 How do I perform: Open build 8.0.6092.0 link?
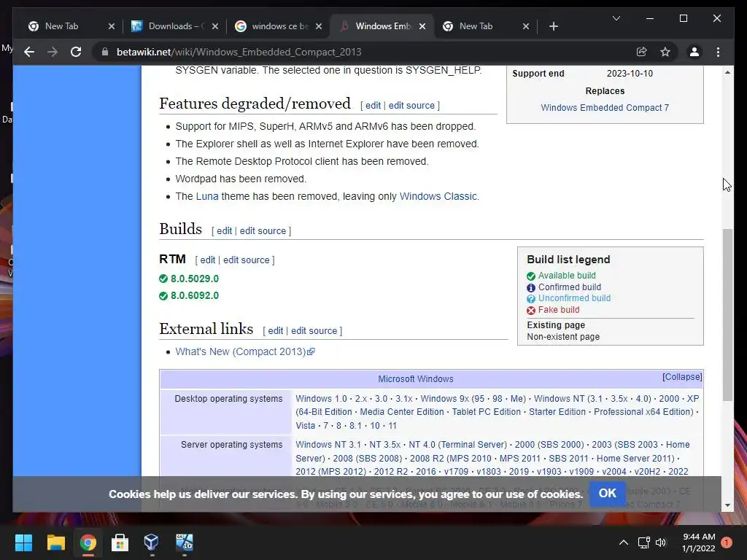[x=194, y=295]
